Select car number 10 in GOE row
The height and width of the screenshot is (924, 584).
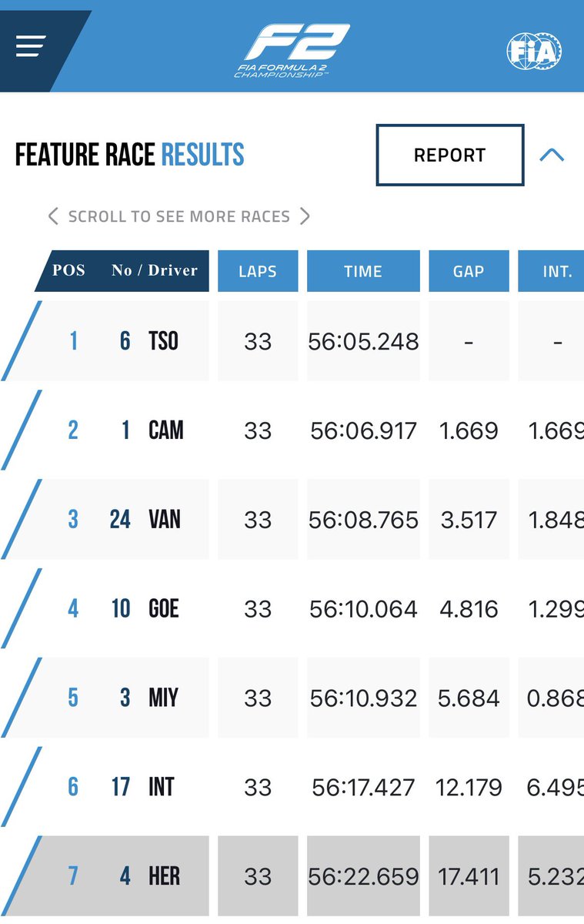click(x=121, y=608)
